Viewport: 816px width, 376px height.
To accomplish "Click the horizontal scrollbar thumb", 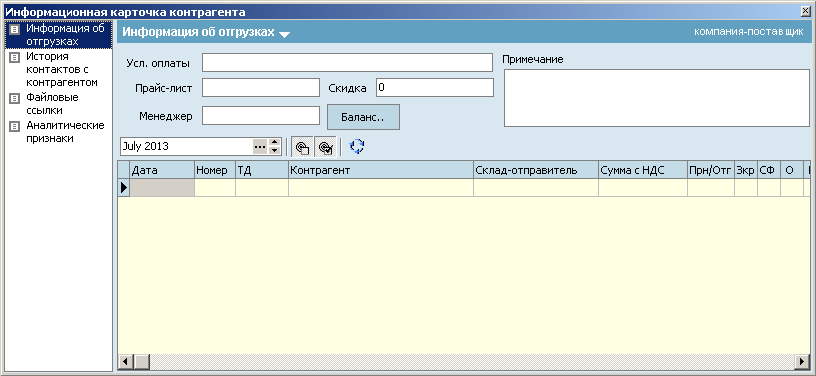I will (x=142, y=361).
